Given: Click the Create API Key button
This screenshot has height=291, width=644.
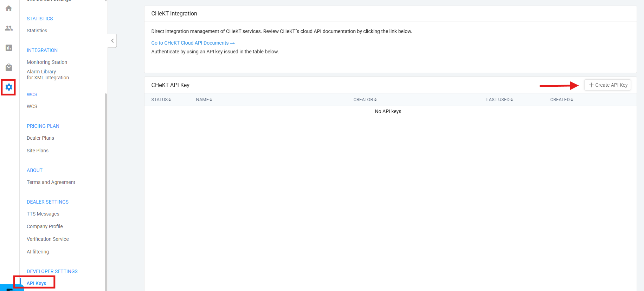Looking at the screenshot, I should (x=607, y=85).
